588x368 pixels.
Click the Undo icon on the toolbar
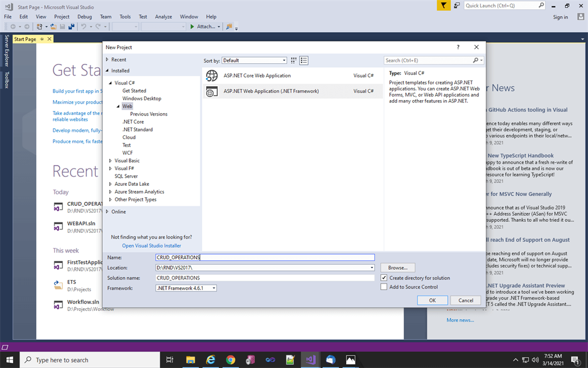(x=85, y=26)
